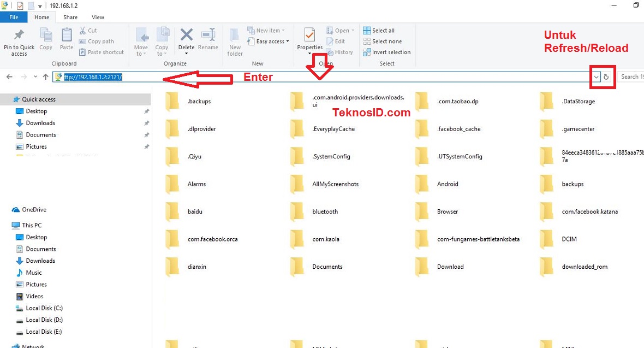Open the Move to dropdown

[x=141, y=54]
